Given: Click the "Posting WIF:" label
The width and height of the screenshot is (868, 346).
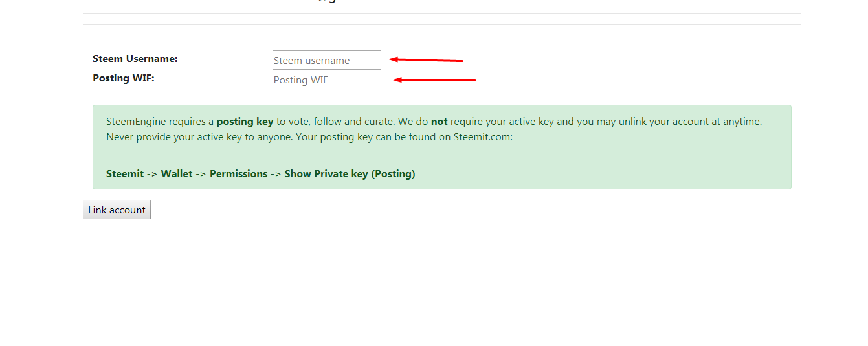Looking at the screenshot, I should (123, 78).
